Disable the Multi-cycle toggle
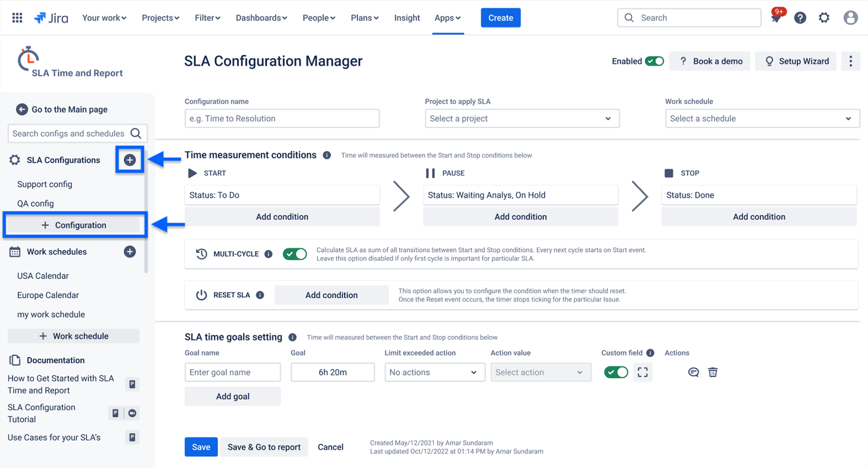 tap(295, 254)
